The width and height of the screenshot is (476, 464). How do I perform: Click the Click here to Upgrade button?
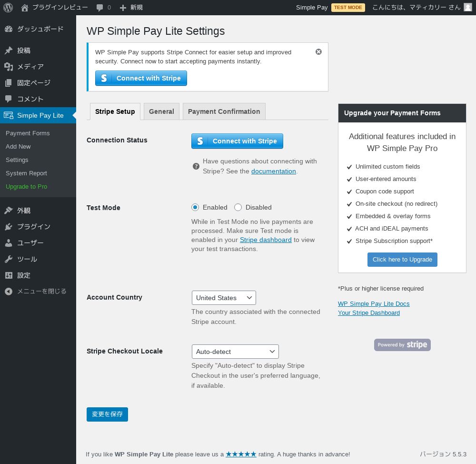[x=402, y=260]
